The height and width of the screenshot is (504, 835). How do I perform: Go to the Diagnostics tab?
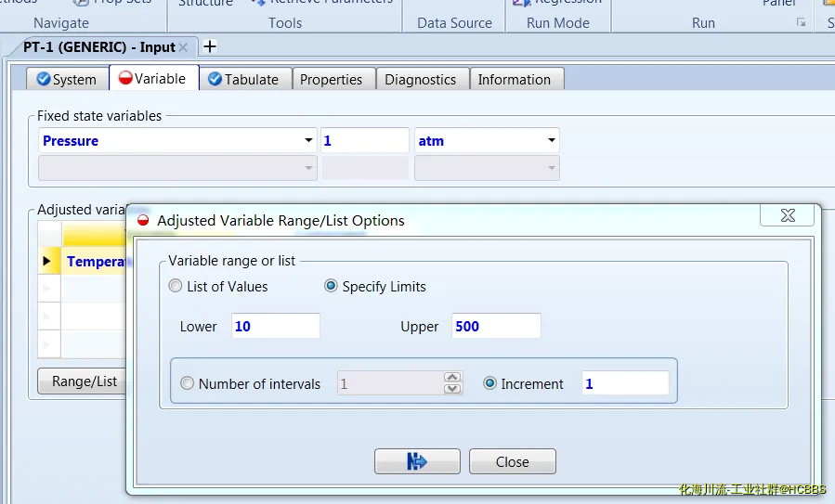pyautogui.click(x=420, y=80)
